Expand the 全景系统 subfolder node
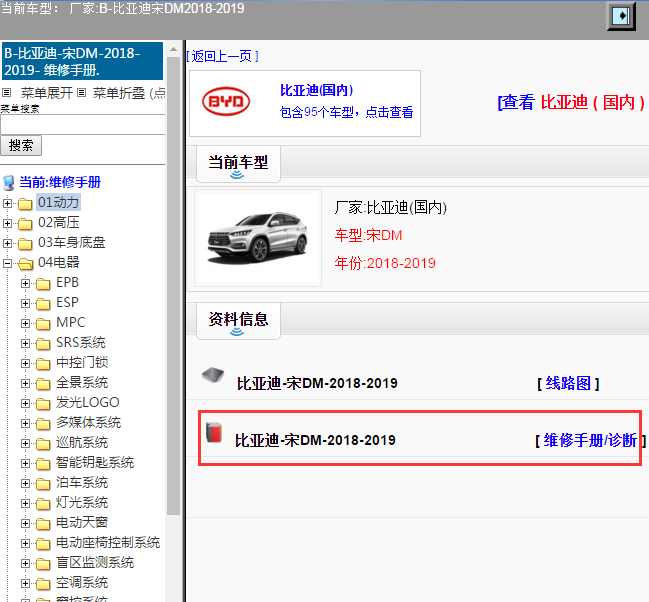Screen dimensions: 649x602 pos(25,383)
